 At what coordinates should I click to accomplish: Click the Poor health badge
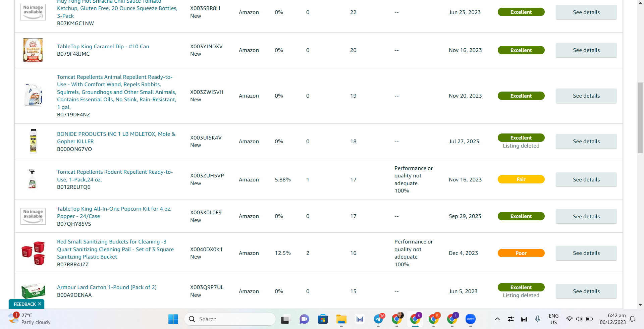pyautogui.click(x=521, y=253)
